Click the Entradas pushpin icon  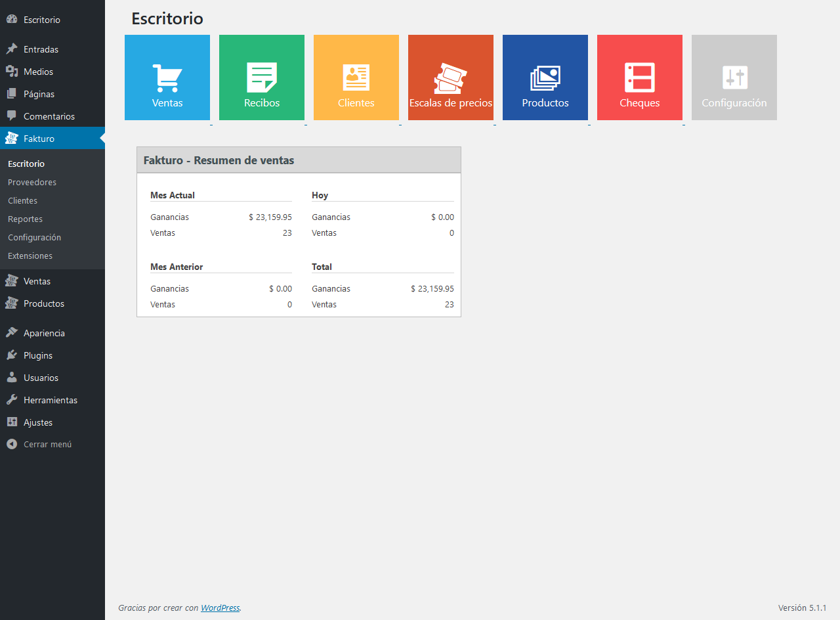point(12,49)
